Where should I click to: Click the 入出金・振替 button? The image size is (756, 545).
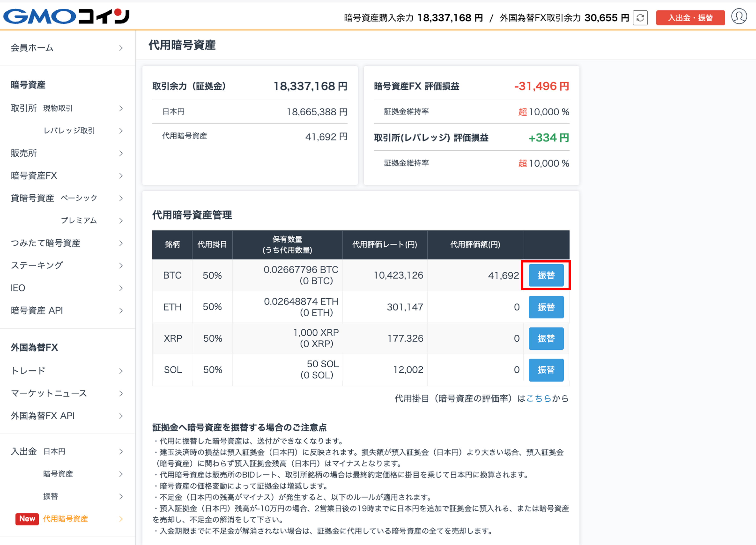[690, 18]
